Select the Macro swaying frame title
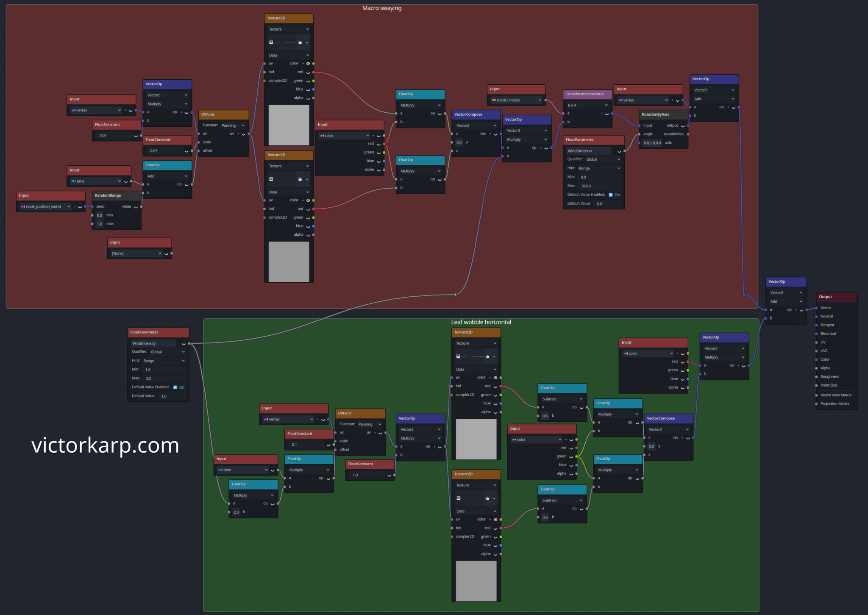Viewport: 868px width, 615px height. tap(382, 8)
